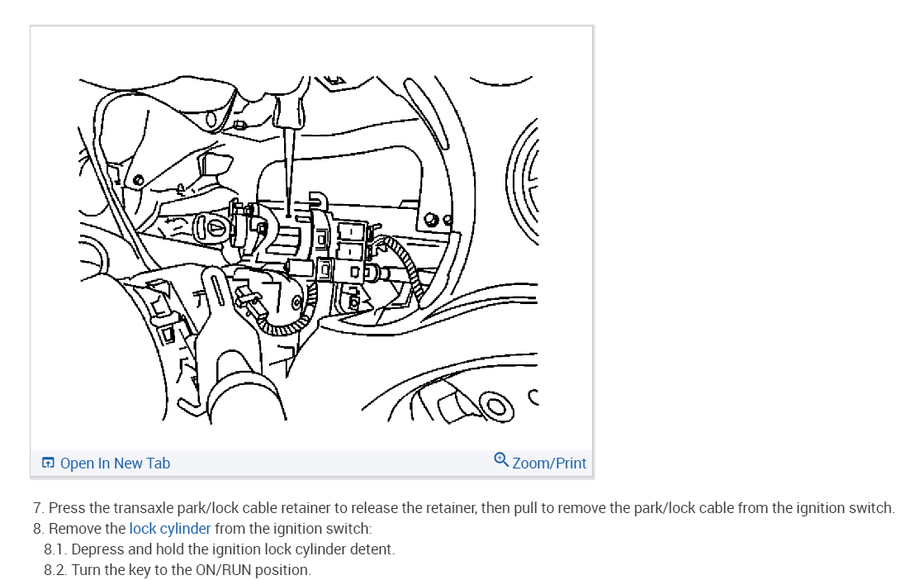Open the Zoom/Print text link
924x580 pixels.
[549, 464]
